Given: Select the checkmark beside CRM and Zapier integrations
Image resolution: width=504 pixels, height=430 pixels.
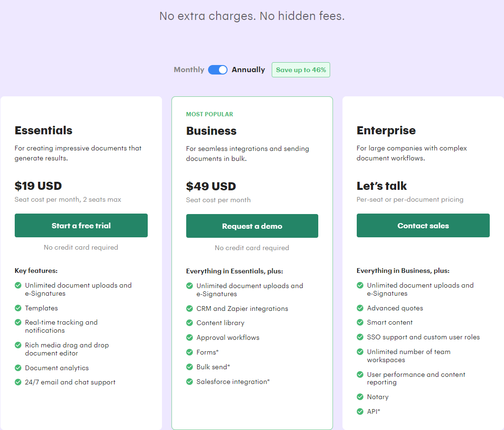Looking at the screenshot, I should [x=189, y=308].
